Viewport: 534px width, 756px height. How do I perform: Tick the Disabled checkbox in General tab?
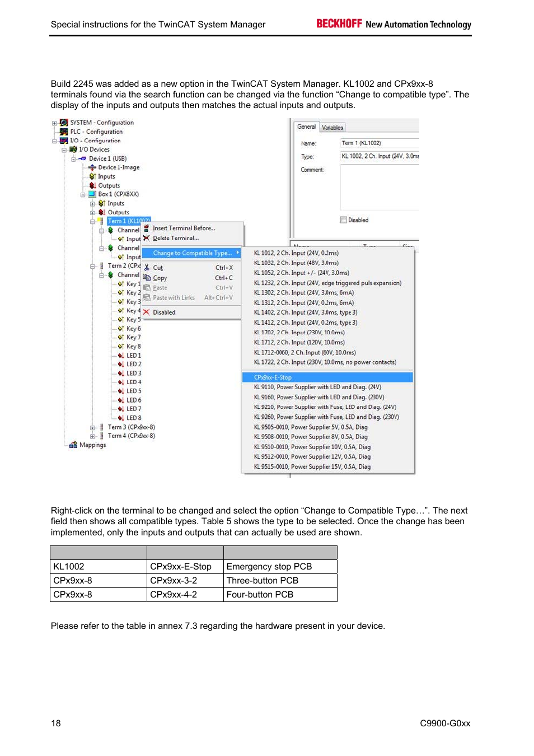coord(344,220)
